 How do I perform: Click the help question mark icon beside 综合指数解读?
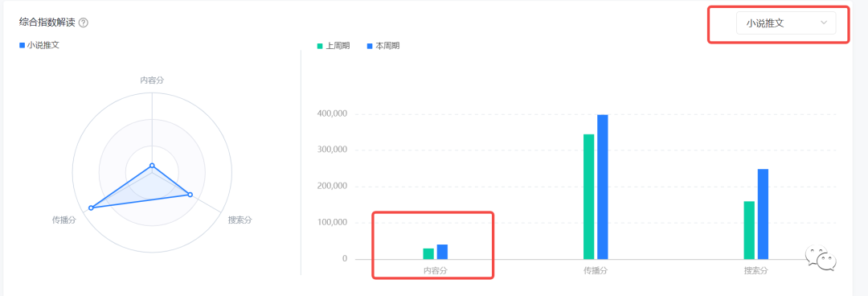(84, 23)
